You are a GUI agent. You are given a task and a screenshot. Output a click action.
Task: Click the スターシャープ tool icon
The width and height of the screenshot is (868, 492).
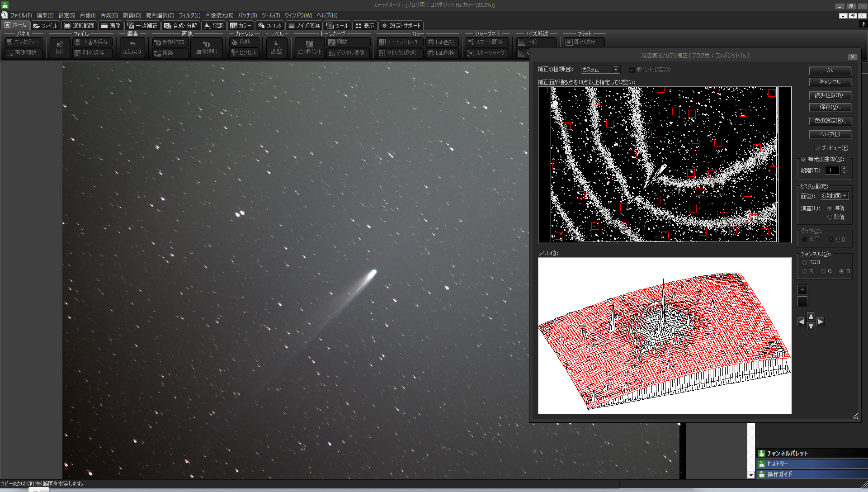(x=486, y=53)
